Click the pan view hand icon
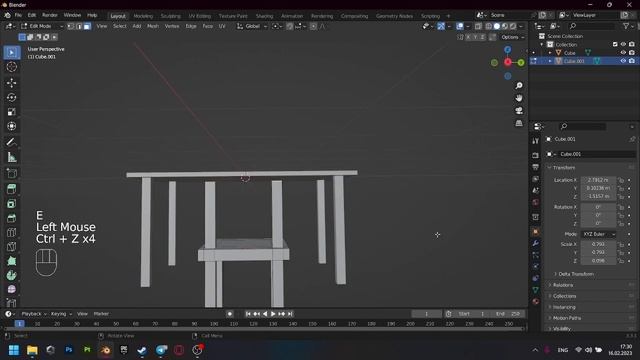Image resolution: width=640 pixels, height=360 pixels. tap(519, 98)
